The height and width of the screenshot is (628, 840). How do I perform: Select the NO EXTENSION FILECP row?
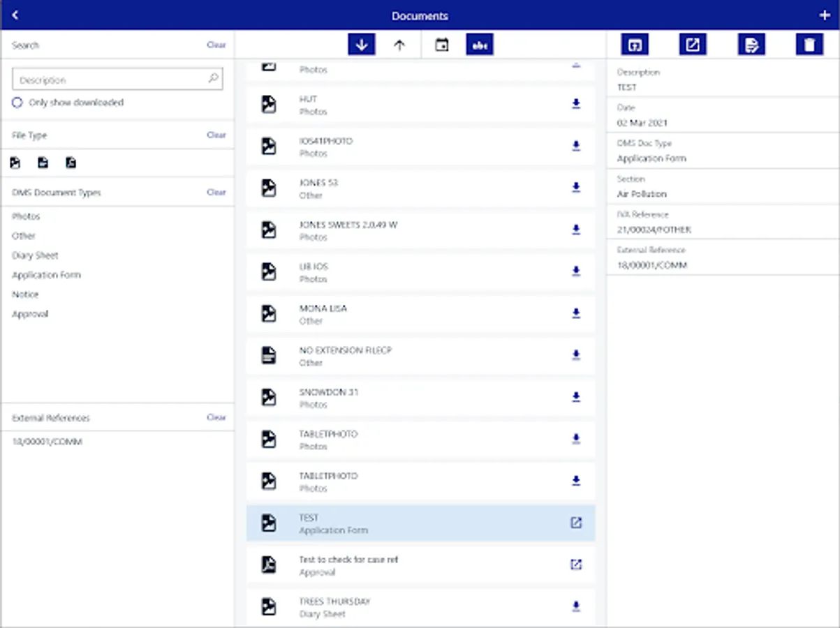tap(421, 356)
